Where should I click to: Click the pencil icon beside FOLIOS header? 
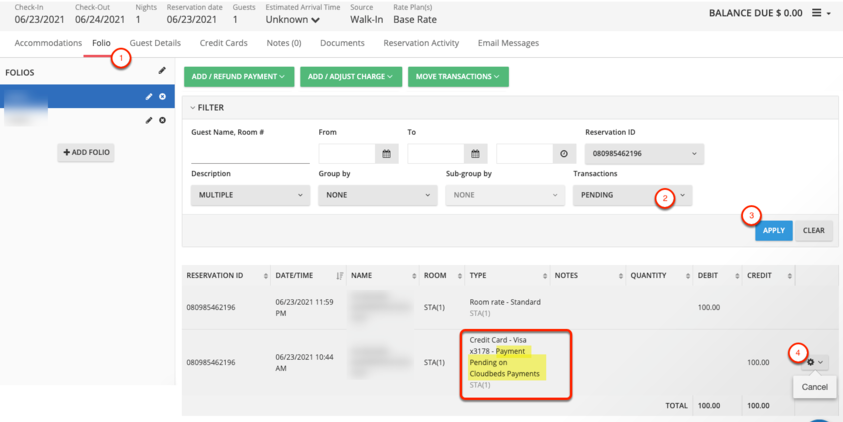click(x=163, y=71)
